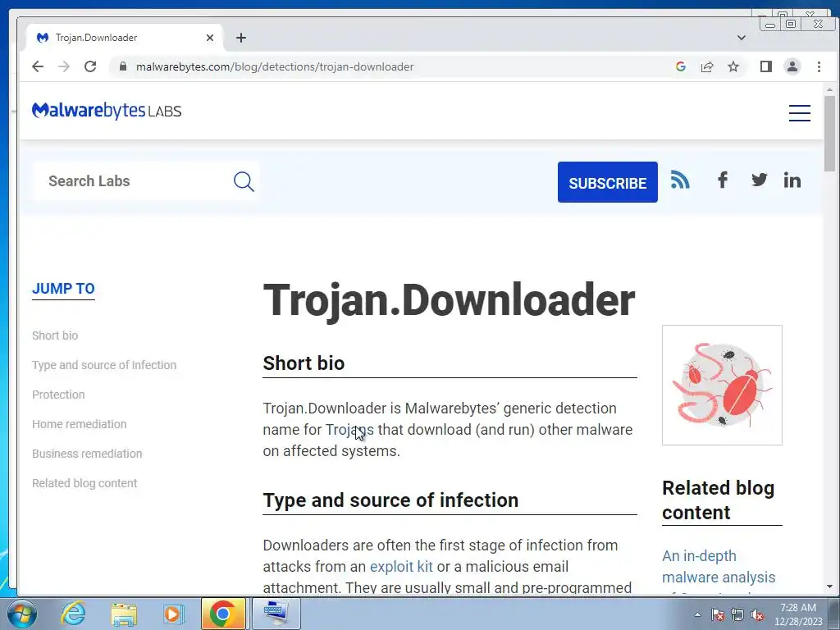This screenshot has height=630, width=840.
Task: Open the in-depth malware analysis article
Action: coord(719,567)
